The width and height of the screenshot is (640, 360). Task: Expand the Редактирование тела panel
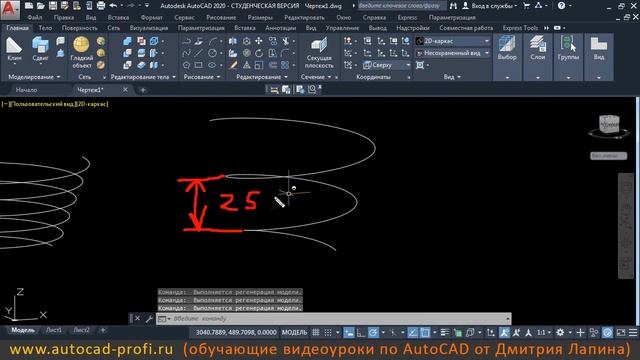143,77
